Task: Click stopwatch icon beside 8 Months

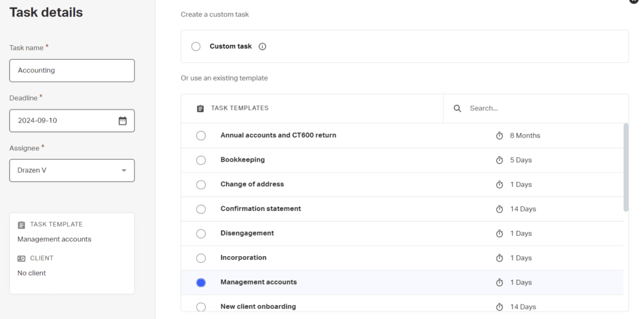Action: (499, 135)
